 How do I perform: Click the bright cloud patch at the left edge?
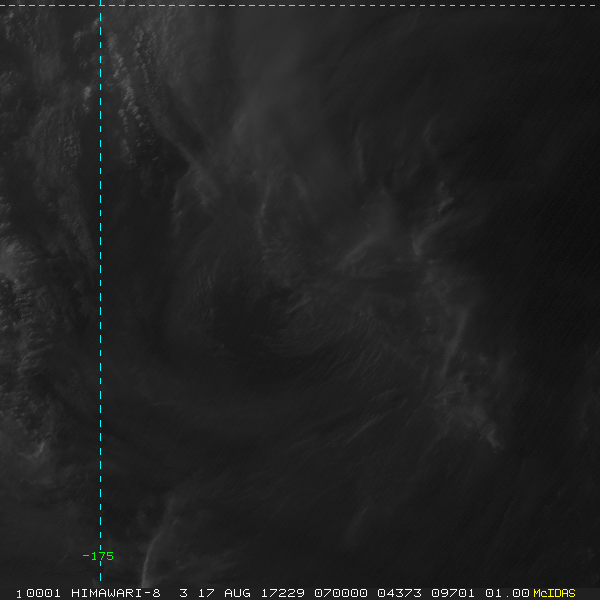pyautogui.click(x=8, y=257)
